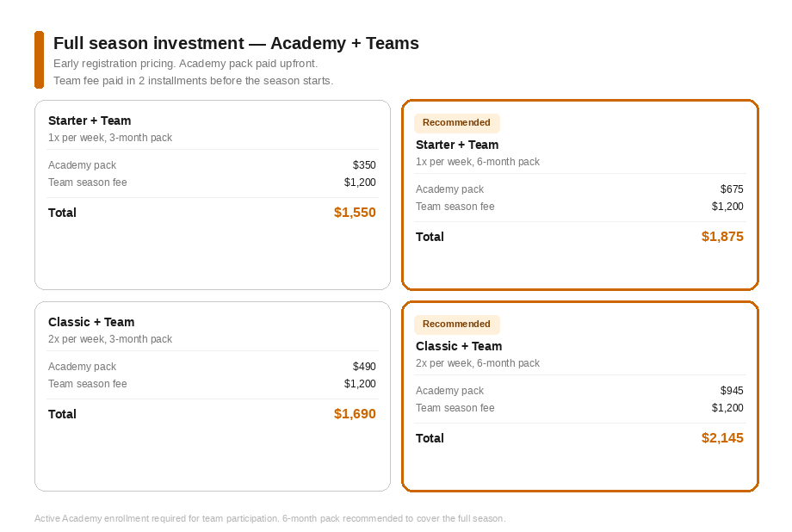The height and width of the screenshot is (532, 792).
Task: Click the Recommended badge on 6-month Starter card
Action: pyautogui.click(x=456, y=123)
